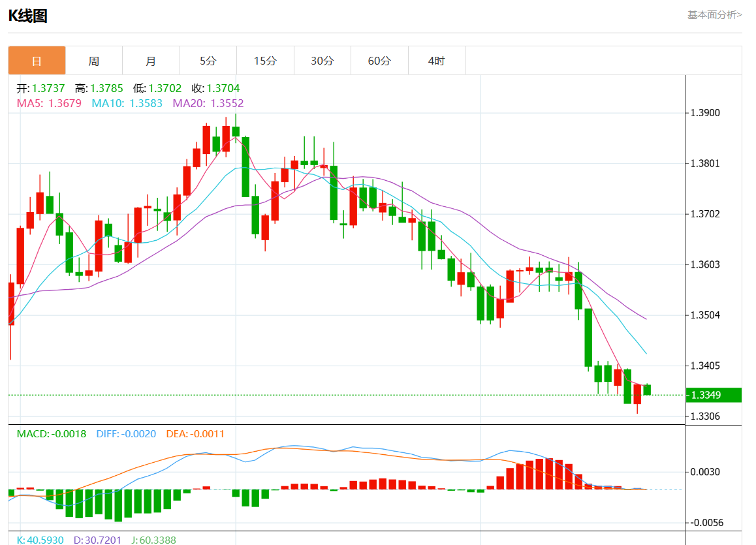Click the MA10: 1.3583 indicator label

[x=127, y=103]
